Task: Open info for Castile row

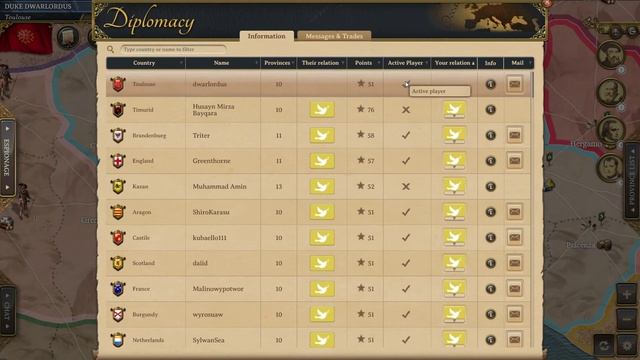Action: click(491, 238)
